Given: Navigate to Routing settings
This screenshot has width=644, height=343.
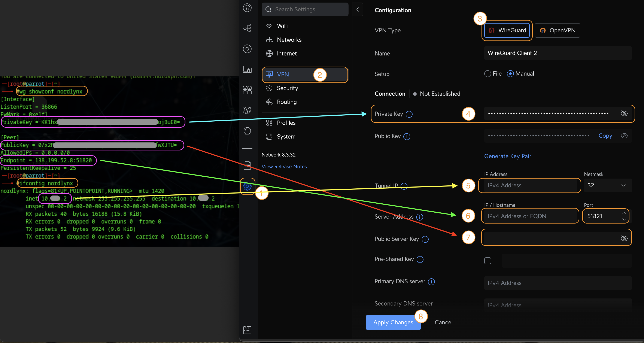Looking at the screenshot, I should click(286, 101).
